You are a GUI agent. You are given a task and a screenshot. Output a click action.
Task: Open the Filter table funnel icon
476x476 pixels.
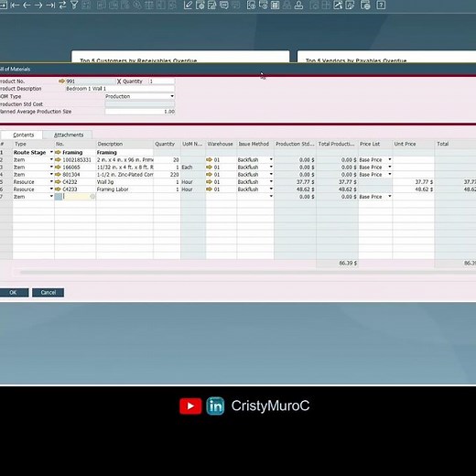pos(74,5)
